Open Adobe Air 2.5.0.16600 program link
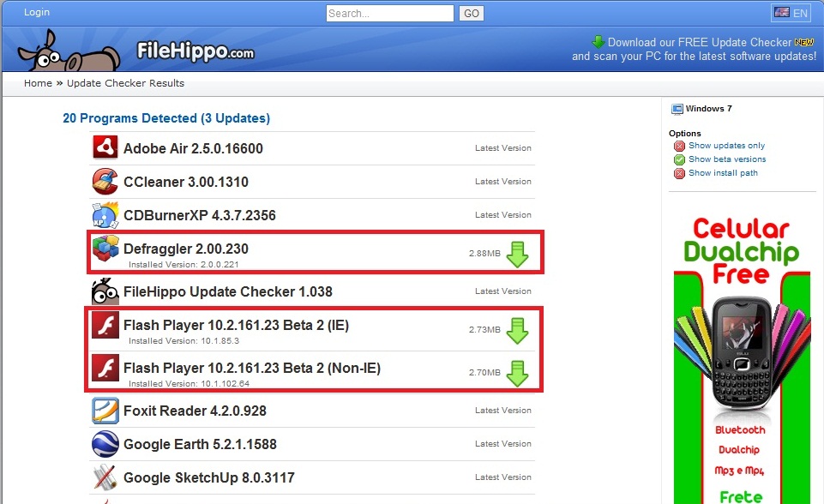The width and height of the screenshot is (824, 504). point(193,148)
